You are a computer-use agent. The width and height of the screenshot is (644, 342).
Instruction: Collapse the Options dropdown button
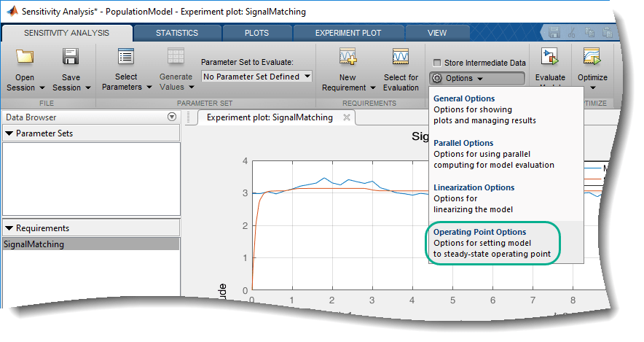click(477, 78)
